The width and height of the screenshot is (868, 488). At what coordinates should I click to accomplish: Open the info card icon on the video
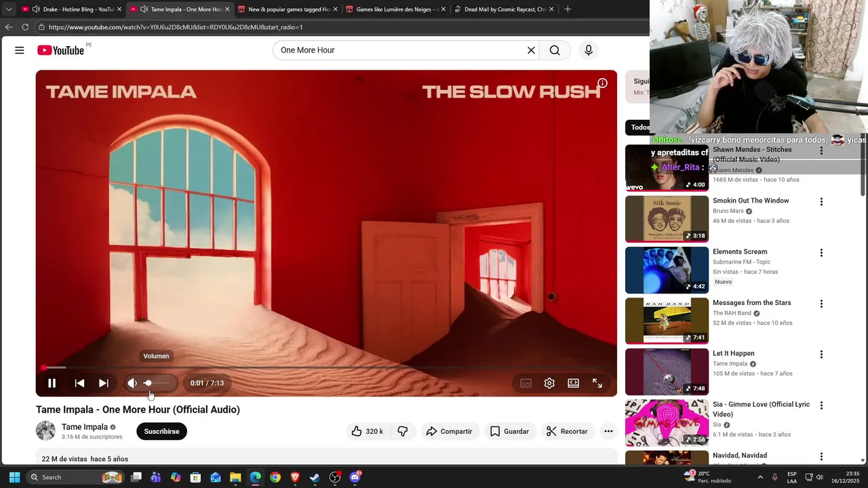pos(602,83)
